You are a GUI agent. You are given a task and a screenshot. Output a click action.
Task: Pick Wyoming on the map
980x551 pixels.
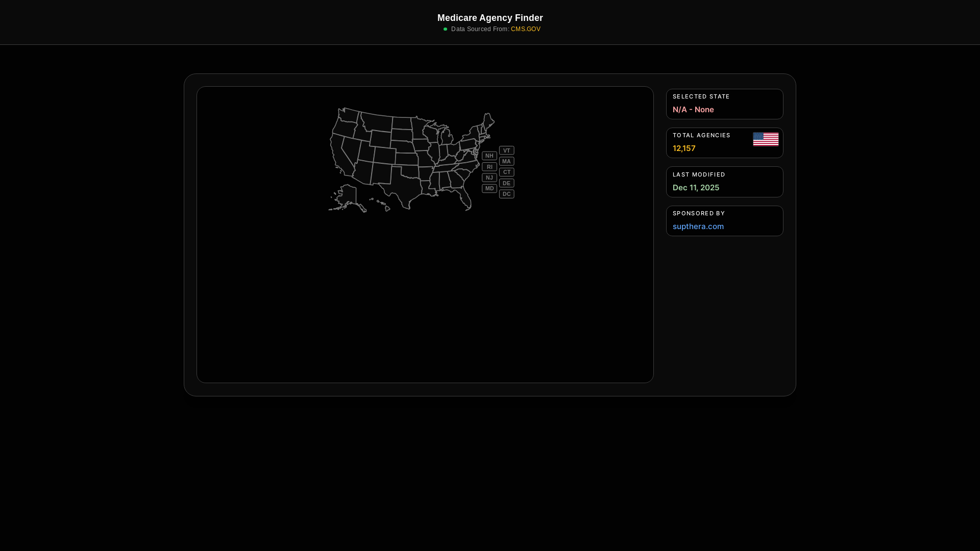tap(380, 138)
